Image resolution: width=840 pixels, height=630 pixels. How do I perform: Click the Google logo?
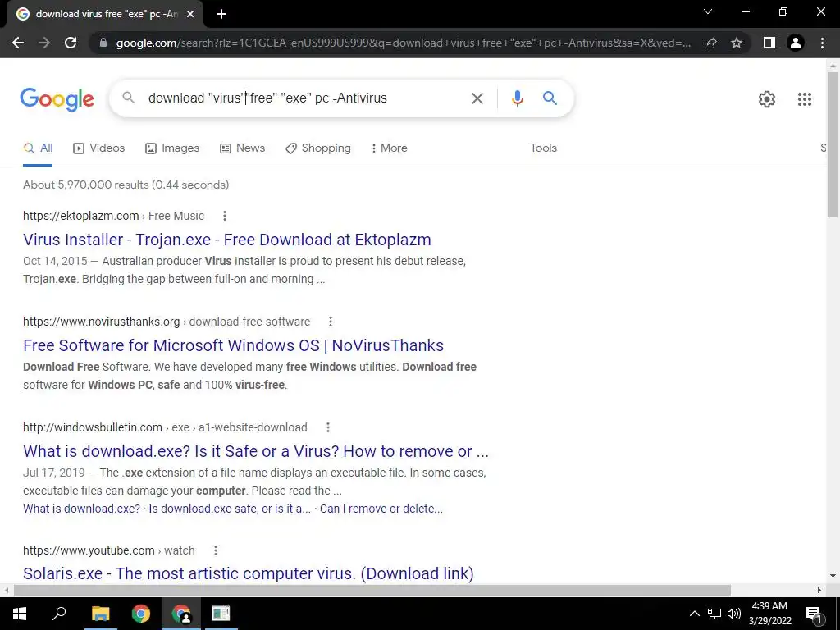coord(57,99)
